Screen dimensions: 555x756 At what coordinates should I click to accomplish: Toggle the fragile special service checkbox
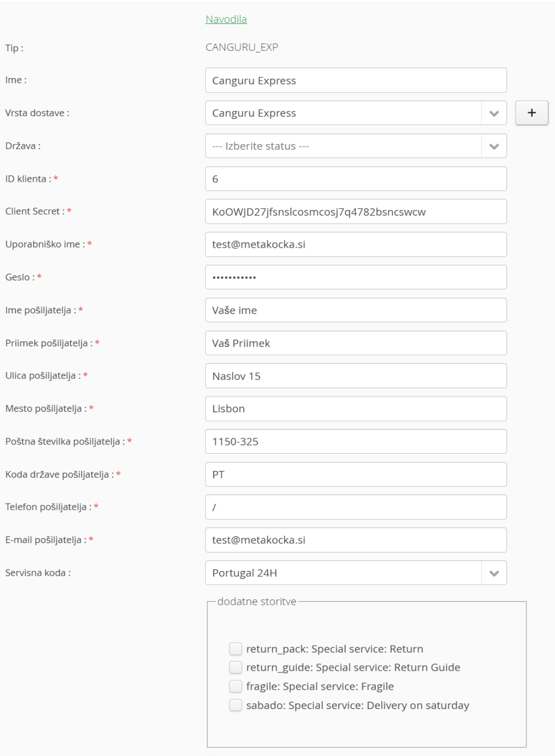click(236, 686)
